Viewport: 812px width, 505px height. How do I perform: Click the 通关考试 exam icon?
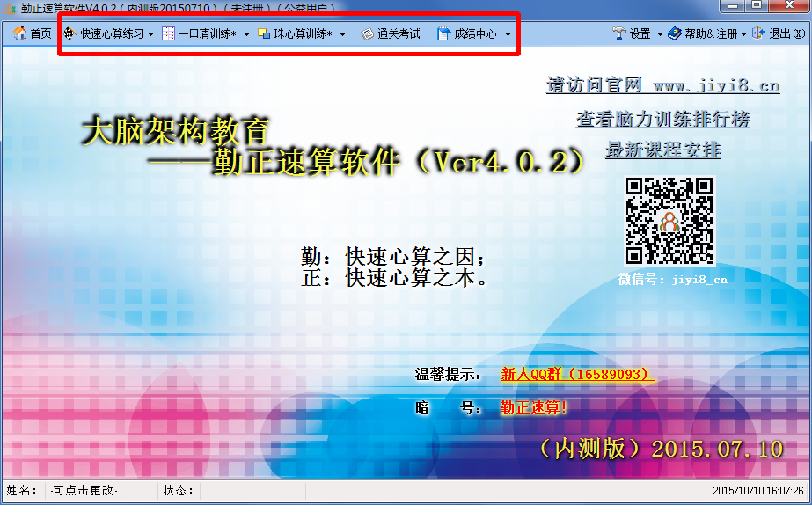tap(367, 34)
